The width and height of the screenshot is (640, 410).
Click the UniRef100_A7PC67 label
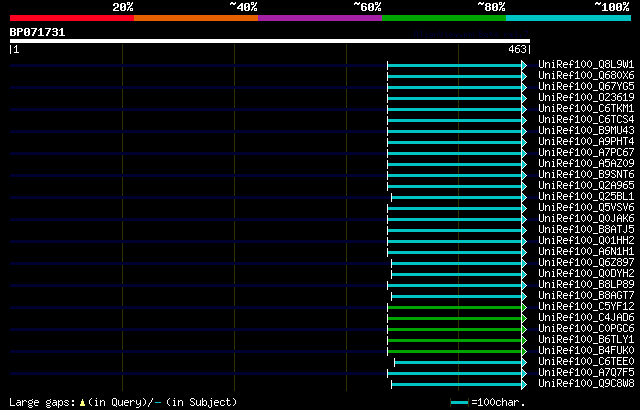pyautogui.click(x=586, y=153)
